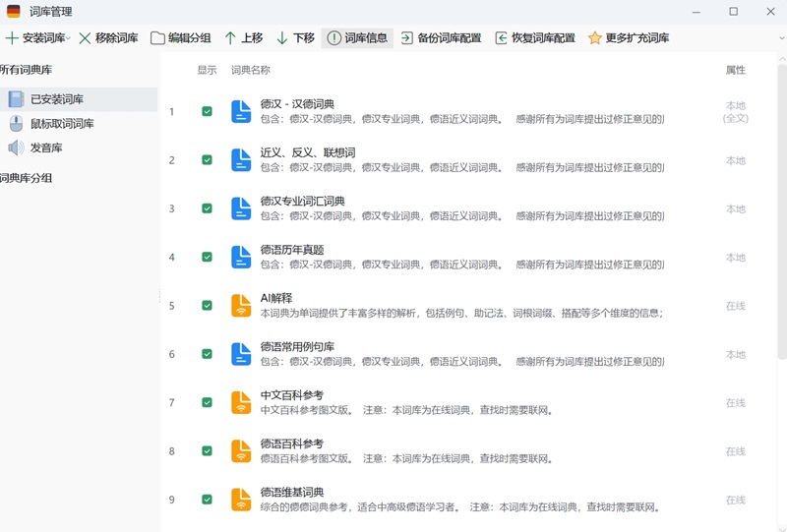Open 更多扩充词库 star item
This screenshot has height=532, width=787.
[629, 38]
